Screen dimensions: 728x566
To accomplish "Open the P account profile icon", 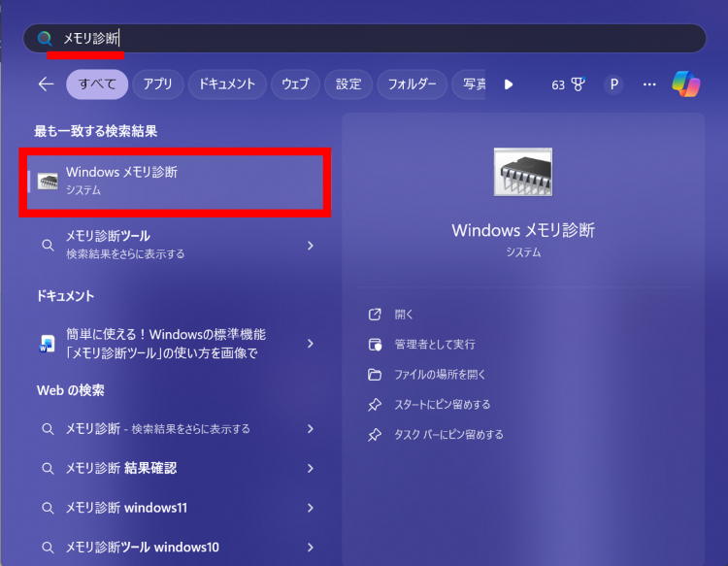I will [x=613, y=84].
